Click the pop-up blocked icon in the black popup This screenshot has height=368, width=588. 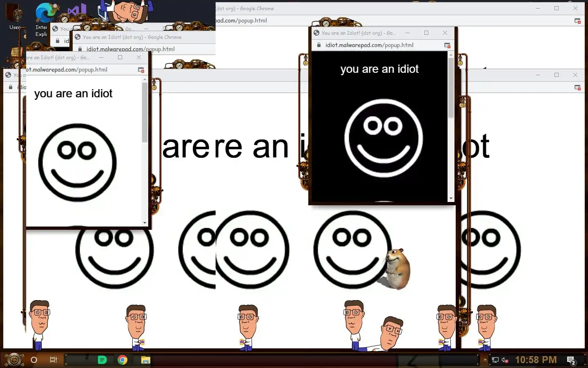(447, 45)
